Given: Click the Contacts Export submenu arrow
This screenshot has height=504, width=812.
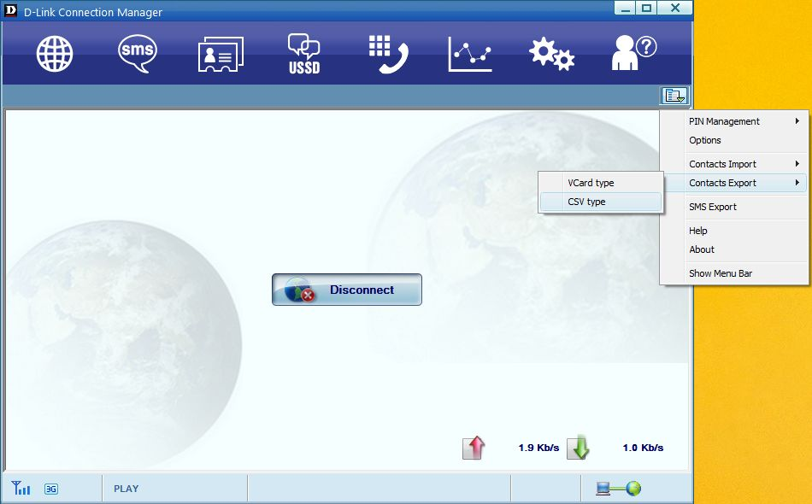Looking at the screenshot, I should pos(797,183).
